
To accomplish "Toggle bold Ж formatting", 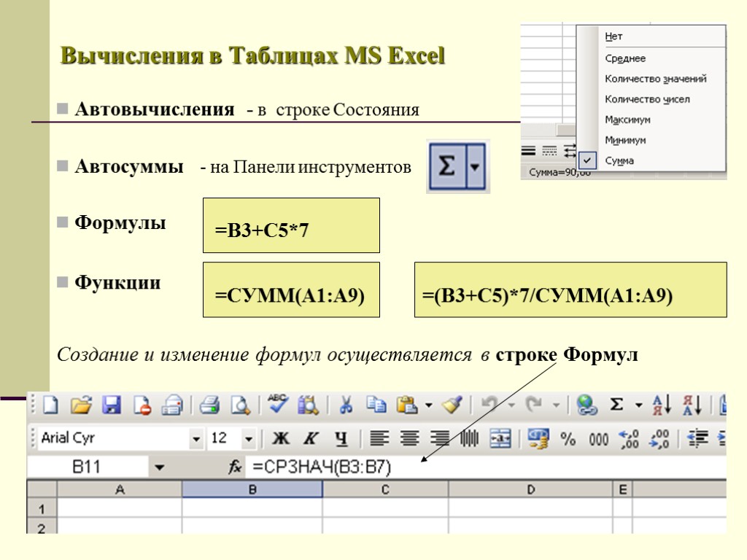I will click(281, 438).
